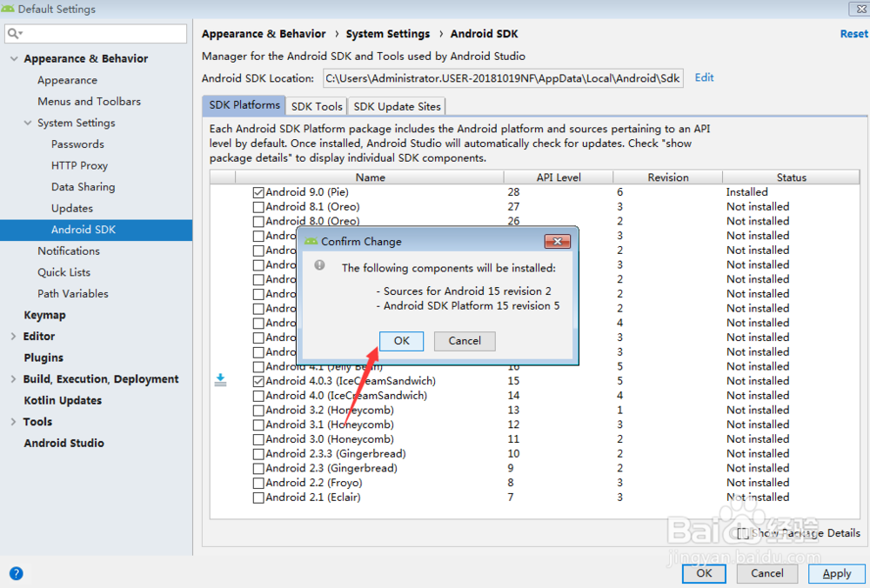Check Android 8.0 (Oreo) checkbox

(x=258, y=221)
